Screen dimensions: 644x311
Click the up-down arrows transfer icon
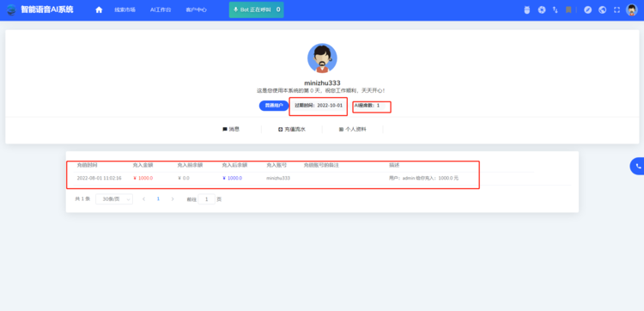click(556, 9)
